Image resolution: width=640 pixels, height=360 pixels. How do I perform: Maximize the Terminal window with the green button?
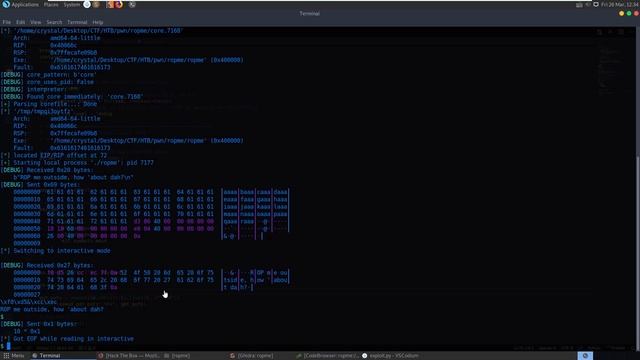(629, 13)
